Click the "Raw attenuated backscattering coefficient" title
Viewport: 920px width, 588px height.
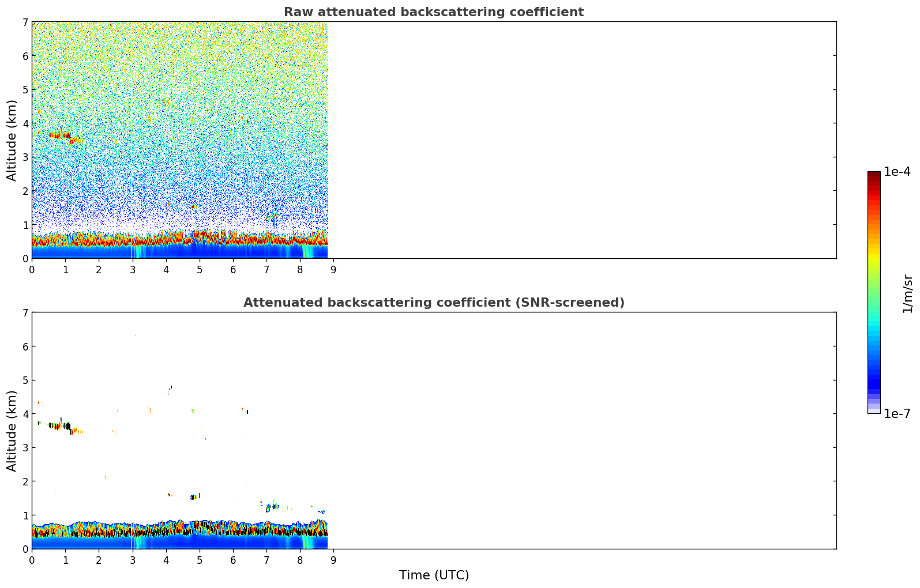click(x=433, y=12)
